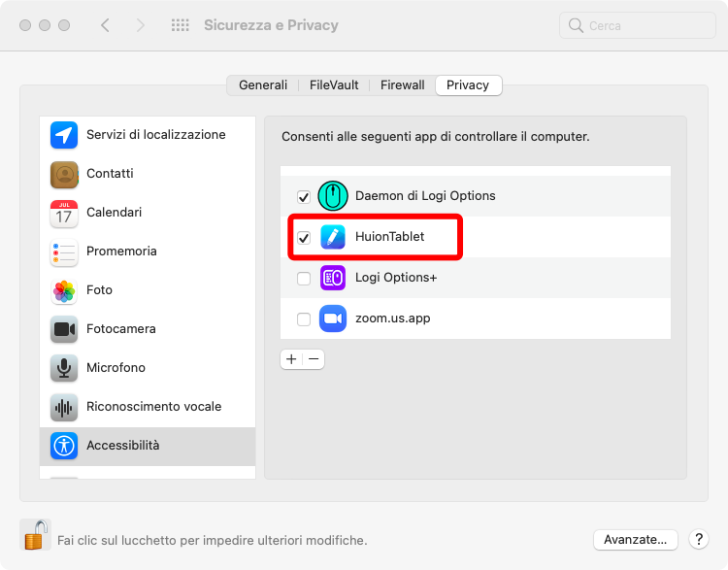Switch to the Generali tab
728x570 pixels.
[x=263, y=85]
